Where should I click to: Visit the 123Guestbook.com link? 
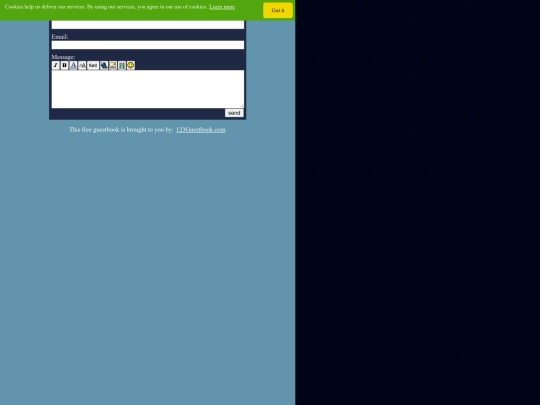pos(201,130)
